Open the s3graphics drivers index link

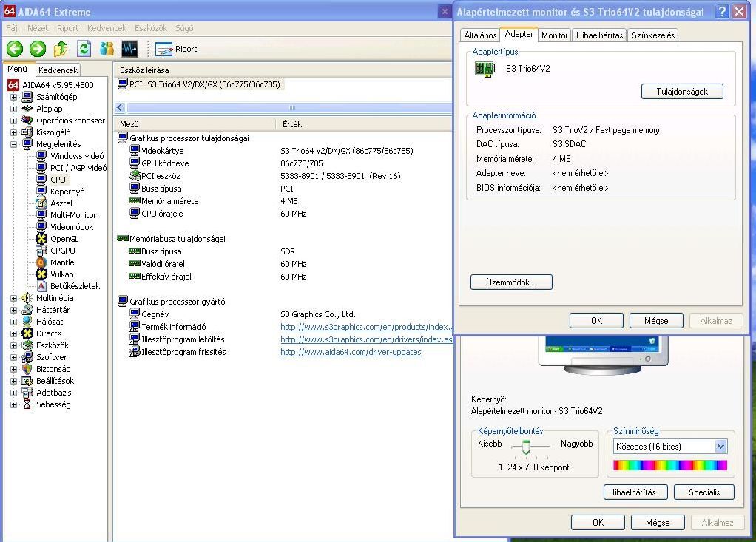click(366, 339)
